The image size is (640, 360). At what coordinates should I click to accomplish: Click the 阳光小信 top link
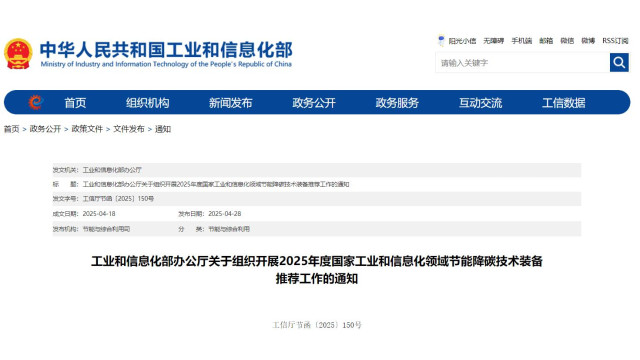(x=462, y=41)
